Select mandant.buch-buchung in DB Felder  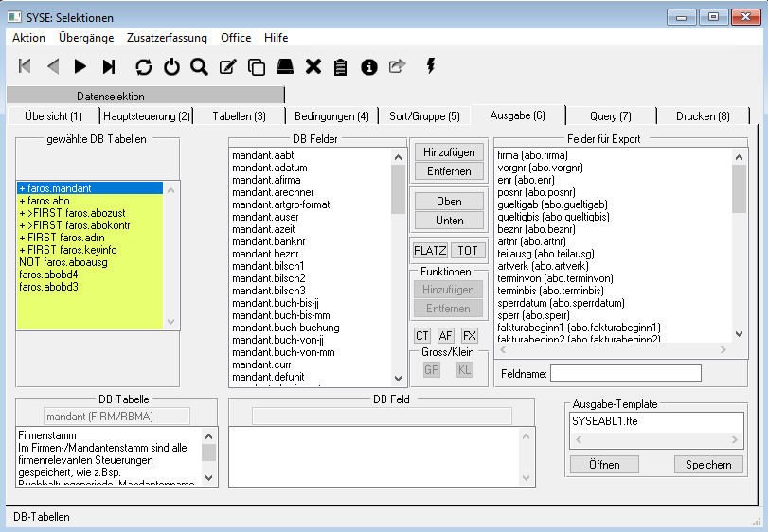[311, 328]
